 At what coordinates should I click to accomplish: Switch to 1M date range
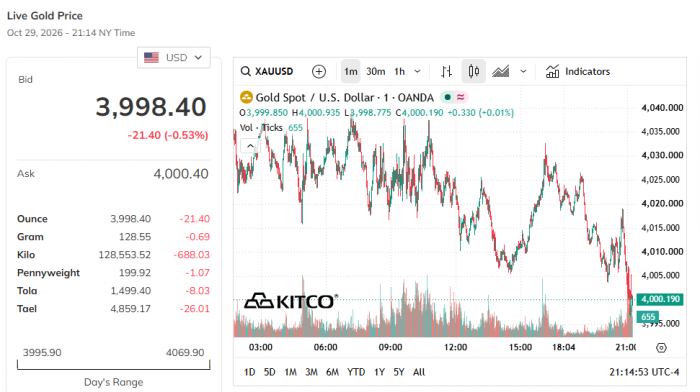pos(291,372)
